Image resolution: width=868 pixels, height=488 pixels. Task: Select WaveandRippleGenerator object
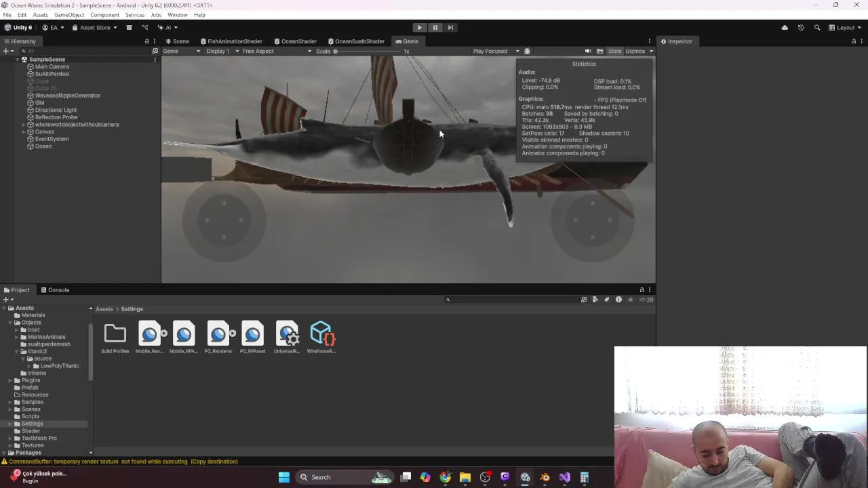tap(67, 96)
